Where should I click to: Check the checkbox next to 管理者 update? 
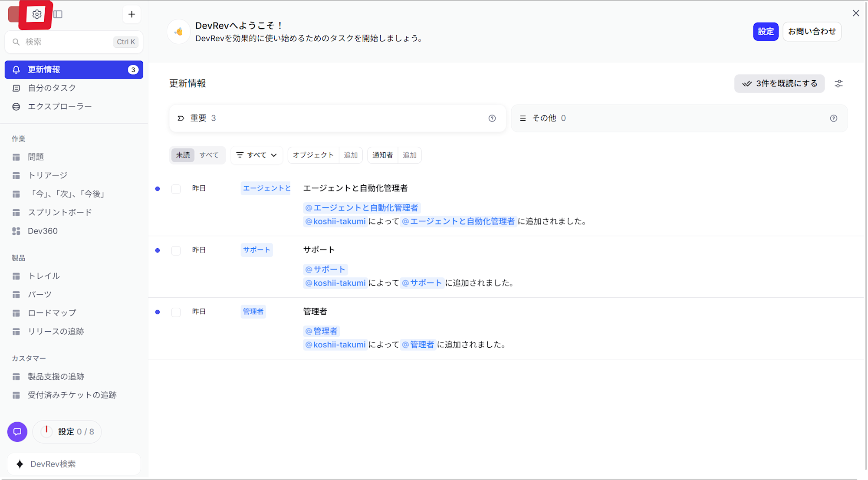click(x=176, y=312)
